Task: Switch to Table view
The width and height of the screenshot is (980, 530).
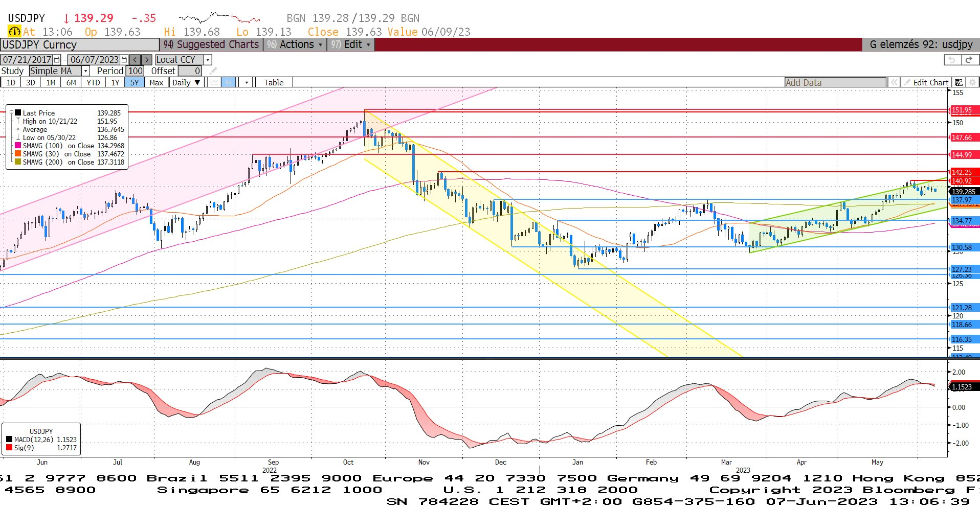Action: pos(274,82)
